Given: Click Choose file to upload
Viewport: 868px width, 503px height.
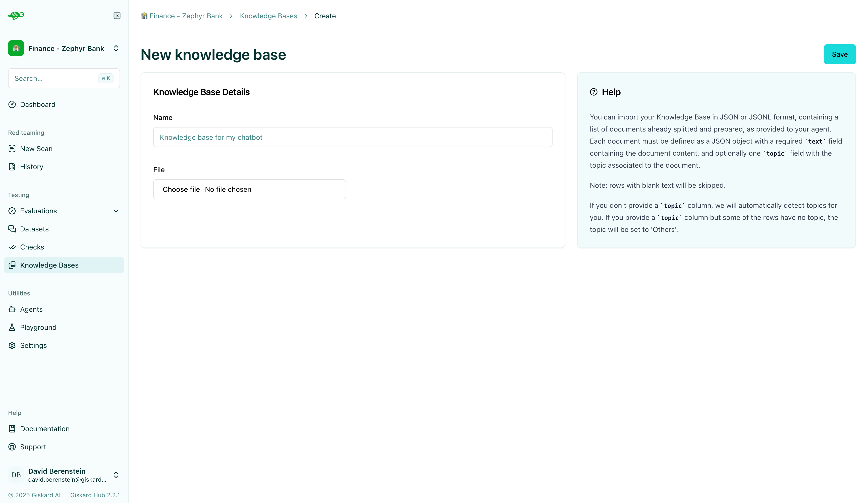Looking at the screenshot, I should 181,189.
